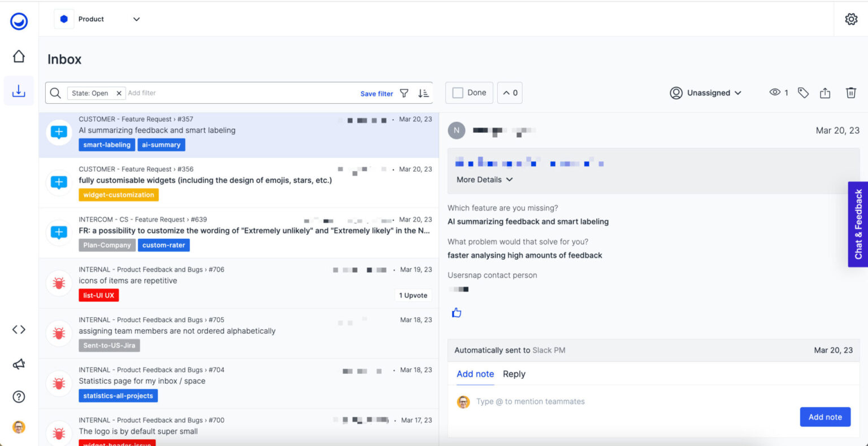Open the sort order icon
Image resolution: width=868 pixels, height=446 pixels.
[x=423, y=93]
